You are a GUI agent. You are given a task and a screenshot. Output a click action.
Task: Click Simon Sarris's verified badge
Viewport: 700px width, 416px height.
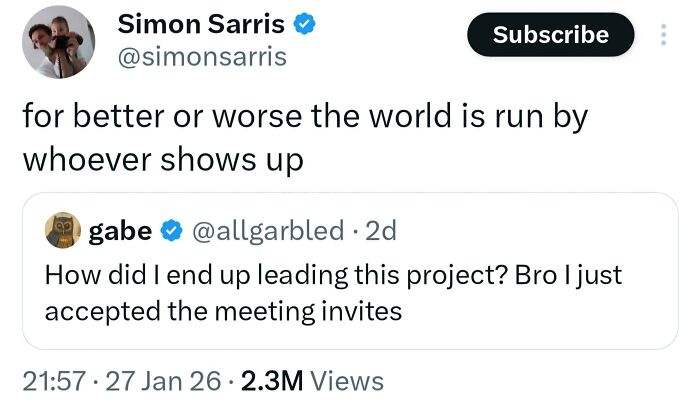305,24
